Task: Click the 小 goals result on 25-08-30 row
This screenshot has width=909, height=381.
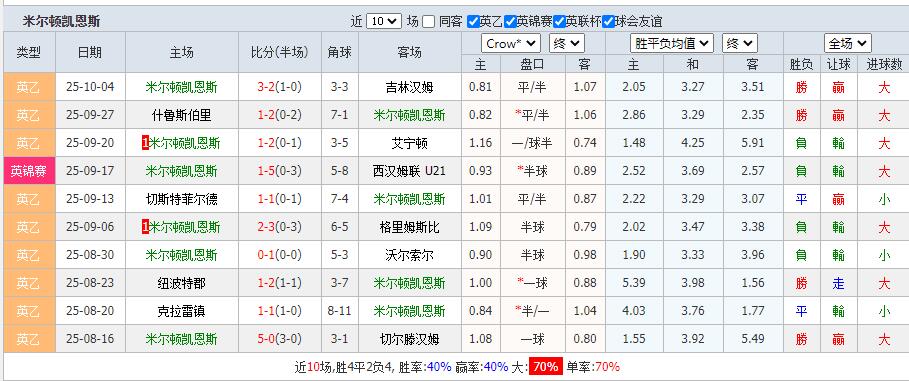Action: pos(883,255)
